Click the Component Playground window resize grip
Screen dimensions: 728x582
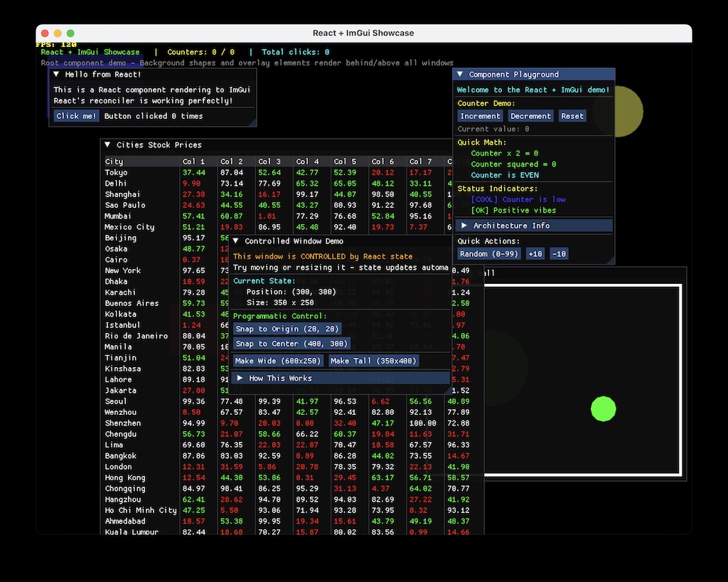[x=611, y=260]
